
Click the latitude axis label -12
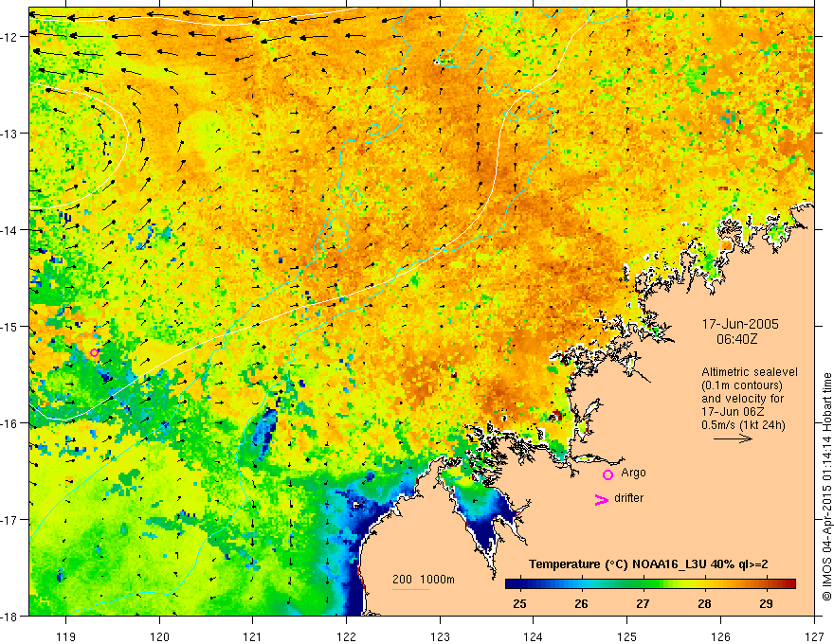point(10,37)
